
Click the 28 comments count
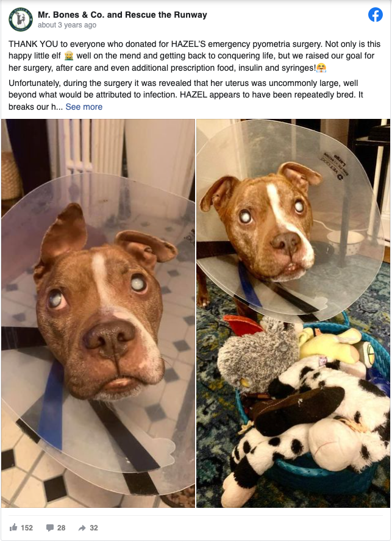tap(61, 528)
